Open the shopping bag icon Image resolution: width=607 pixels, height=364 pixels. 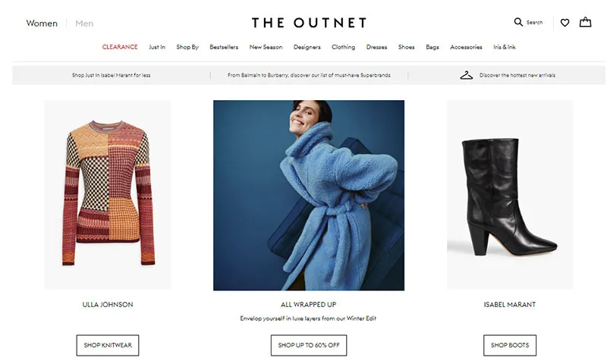tap(585, 22)
